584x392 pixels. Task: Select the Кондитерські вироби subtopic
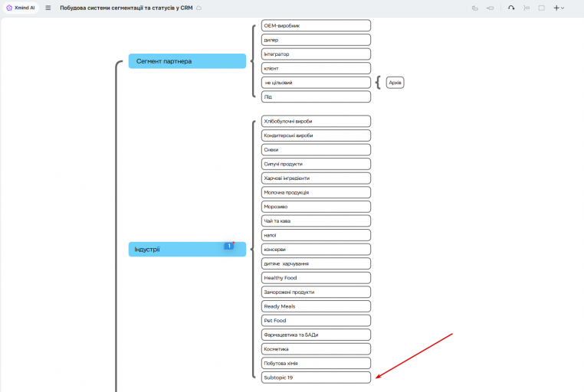[x=316, y=136]
